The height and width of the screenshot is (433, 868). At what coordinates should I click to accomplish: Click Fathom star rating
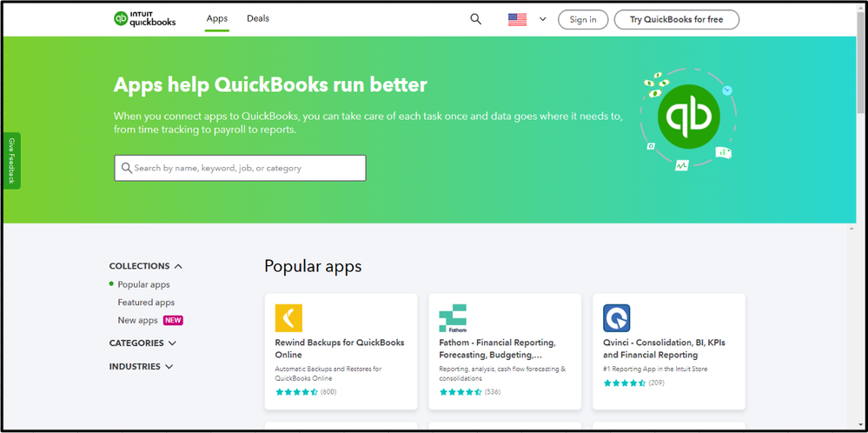(460, 392)
